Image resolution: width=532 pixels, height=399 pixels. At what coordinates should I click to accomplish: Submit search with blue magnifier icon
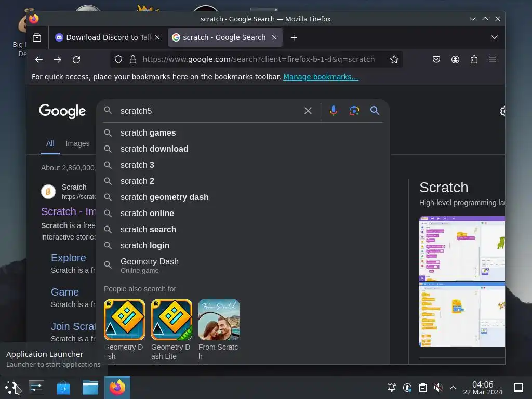pyautogui.click(x=375, y=110)
